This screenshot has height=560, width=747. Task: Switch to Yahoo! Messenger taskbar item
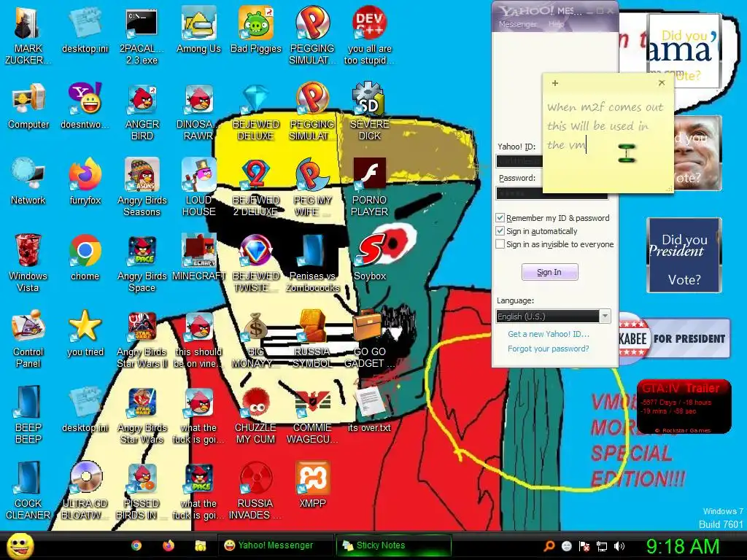275,545
